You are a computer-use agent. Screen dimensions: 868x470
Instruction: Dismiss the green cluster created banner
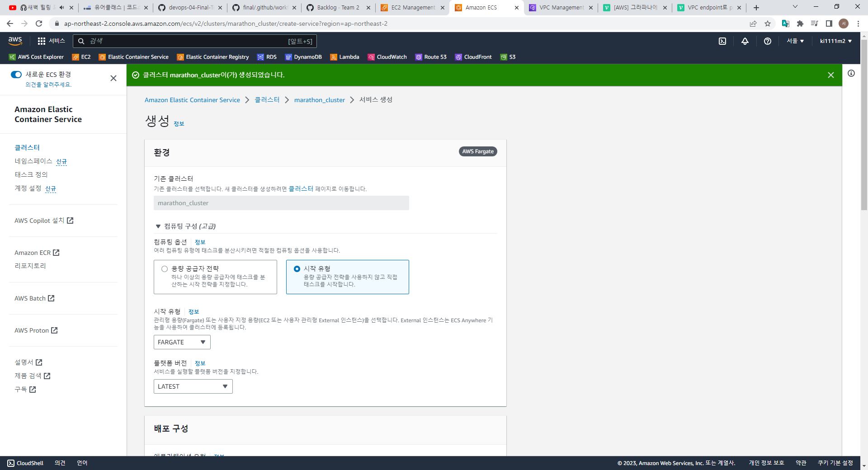(x=831, y=75)
